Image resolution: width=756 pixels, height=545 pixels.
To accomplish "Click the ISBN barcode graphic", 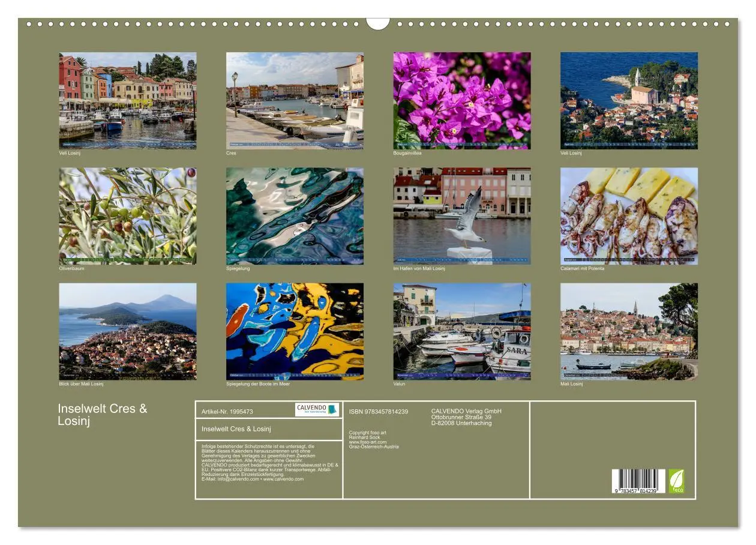I will [637, 480].
